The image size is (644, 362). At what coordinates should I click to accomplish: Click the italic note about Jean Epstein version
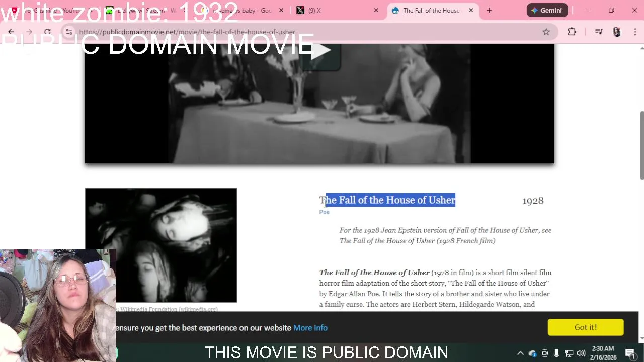click(445, 235)
